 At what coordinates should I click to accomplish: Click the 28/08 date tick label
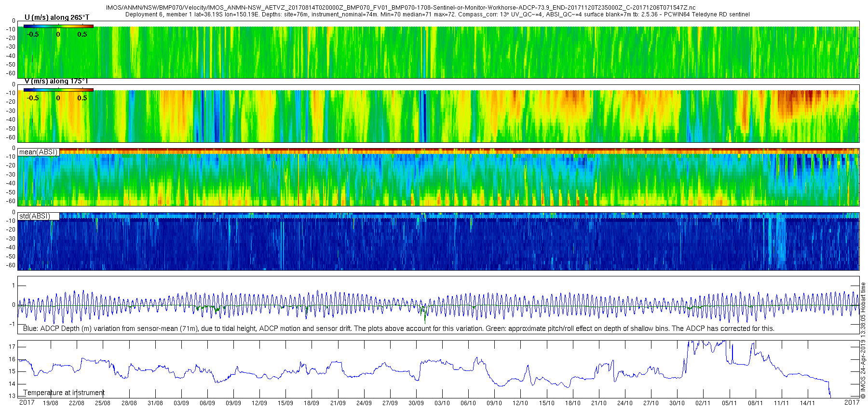coord(129,403)
